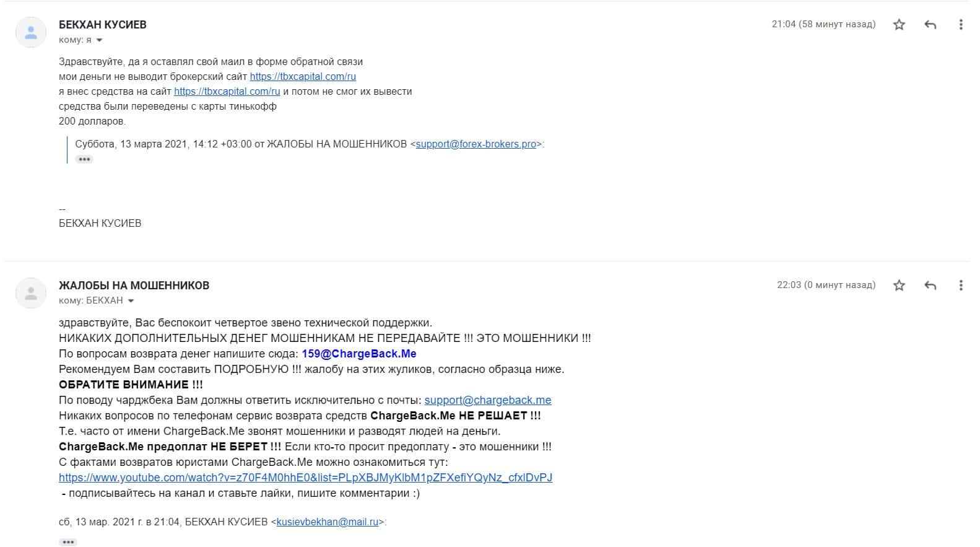Show trimmed quoted text in first email

pyautogui.click(x=84, y=159)
